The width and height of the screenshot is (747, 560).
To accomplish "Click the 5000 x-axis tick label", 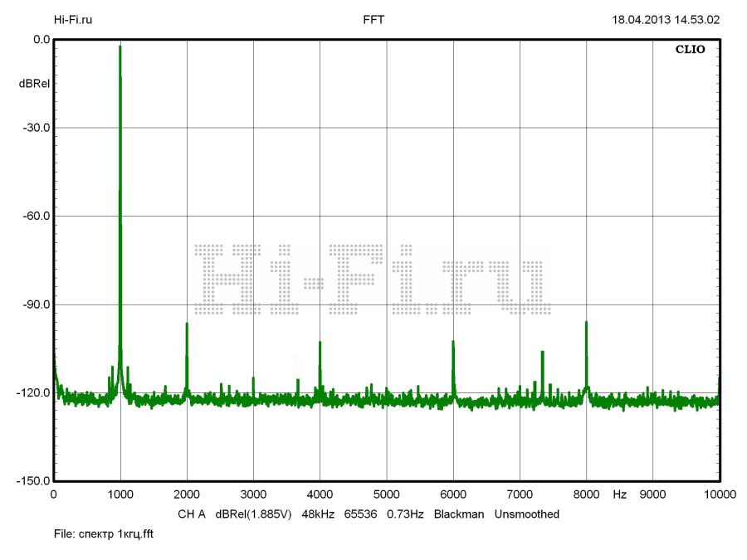I will coord(386,494).
